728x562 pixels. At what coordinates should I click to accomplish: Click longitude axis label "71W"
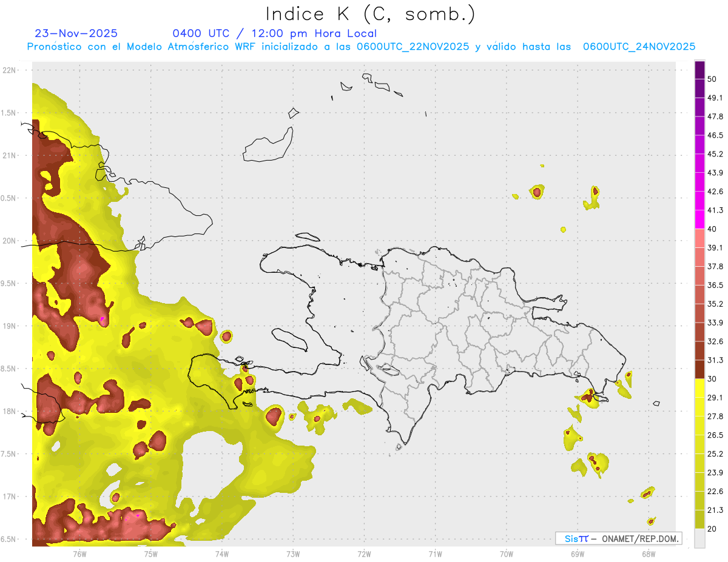tap(435, 554)
